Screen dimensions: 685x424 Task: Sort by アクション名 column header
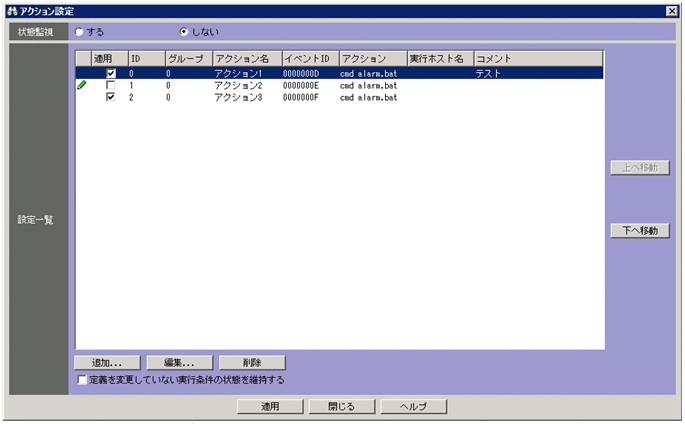[248, 59]
